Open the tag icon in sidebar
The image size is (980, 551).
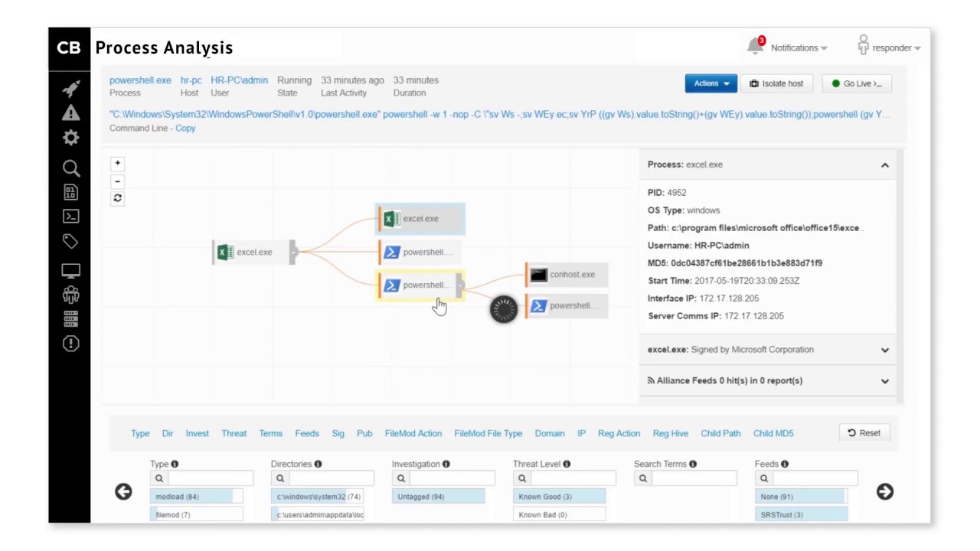pyautogui.click(x=70, y=242)
